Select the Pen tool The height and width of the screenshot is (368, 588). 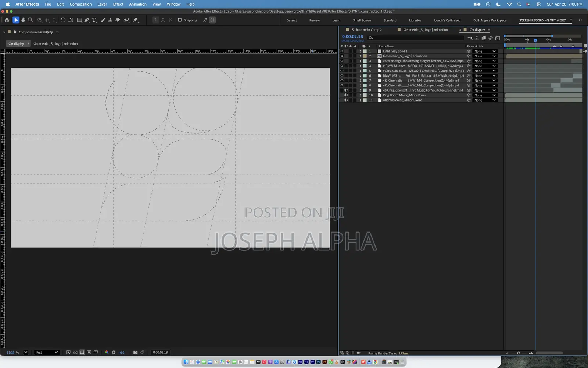pos(87,20)
